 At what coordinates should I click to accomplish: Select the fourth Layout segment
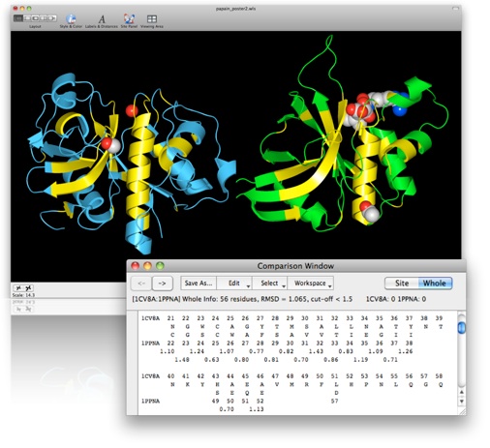[44, 18]
